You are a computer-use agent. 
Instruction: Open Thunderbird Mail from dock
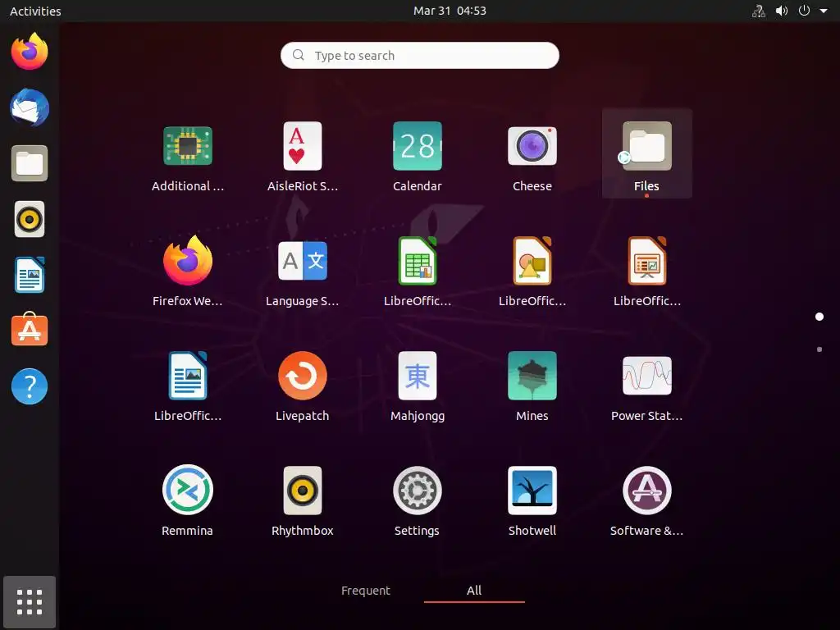coord(30,107)
